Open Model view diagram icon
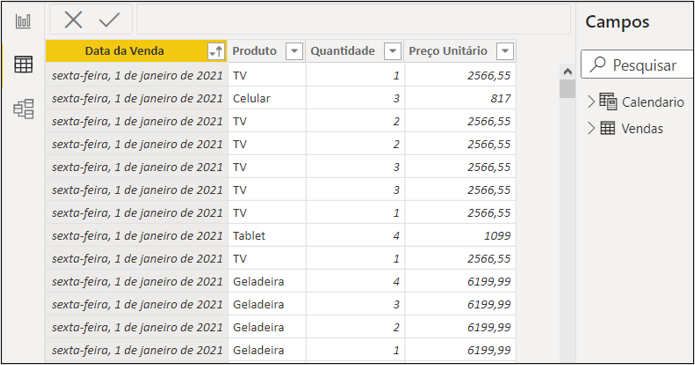Viewport: 695px width, 365px height. click(23, 109)
